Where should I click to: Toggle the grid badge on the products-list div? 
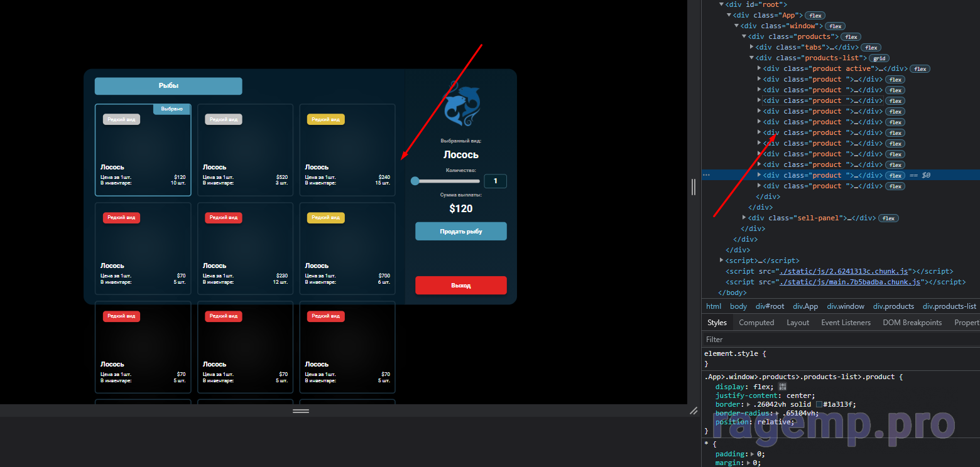[x=878, y=58]
